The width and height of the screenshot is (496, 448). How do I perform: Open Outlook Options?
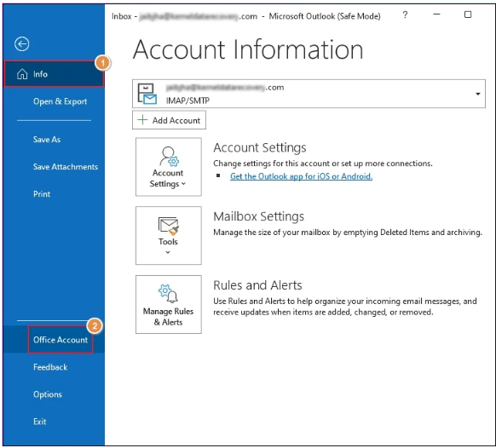(48, 394)
